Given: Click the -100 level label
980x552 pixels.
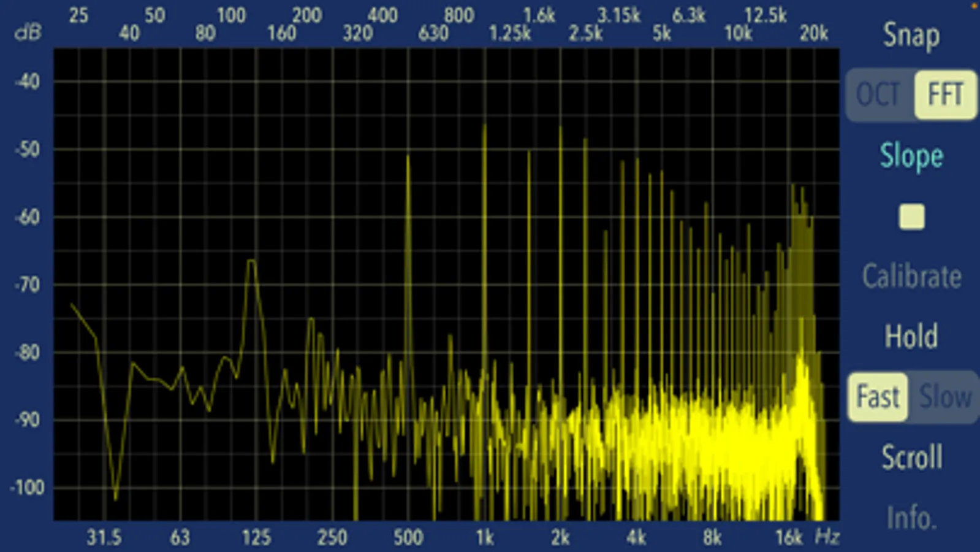Looking at the screenshot, I should pos(27,488).
